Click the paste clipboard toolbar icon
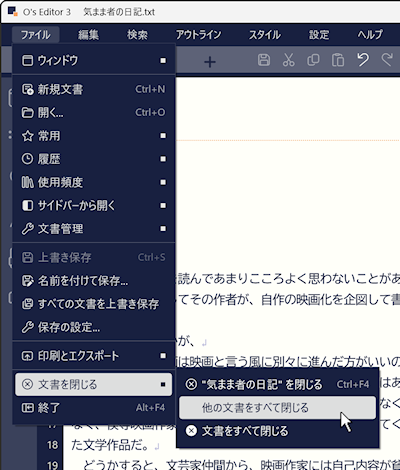The image size is (400, 470). tap(338, 60)
